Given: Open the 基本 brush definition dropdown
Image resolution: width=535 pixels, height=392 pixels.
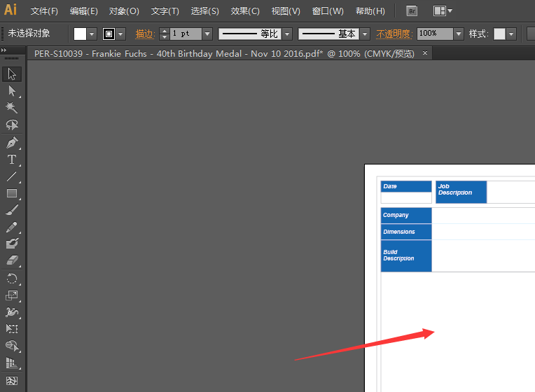Looking at the screenshot, I should click(365, 34).
